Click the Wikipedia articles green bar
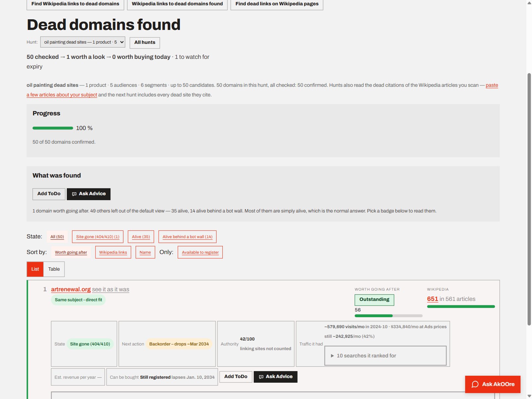The width and height of the screenshot is (532, 399). 461,307
